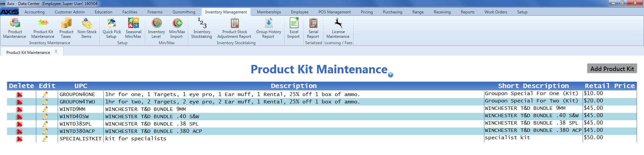Close the Product Kit Maintenance document tab
Image resolution: width=644 pixels, height=155 pixels.
tap(56, 52)
